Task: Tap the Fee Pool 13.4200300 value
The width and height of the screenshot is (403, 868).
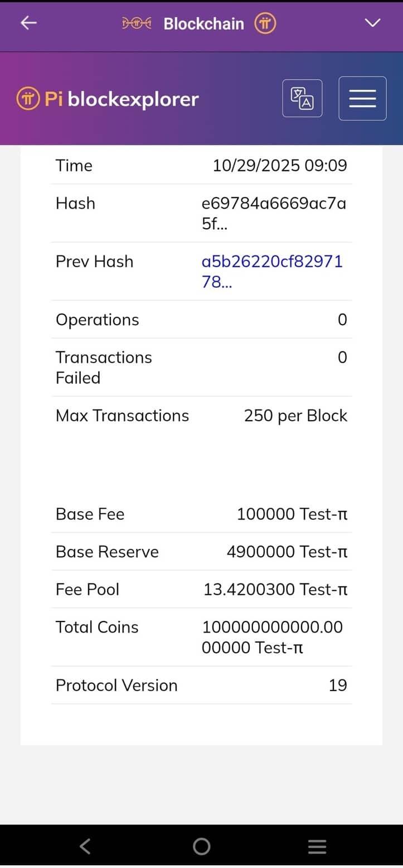Action: [275, 590]
